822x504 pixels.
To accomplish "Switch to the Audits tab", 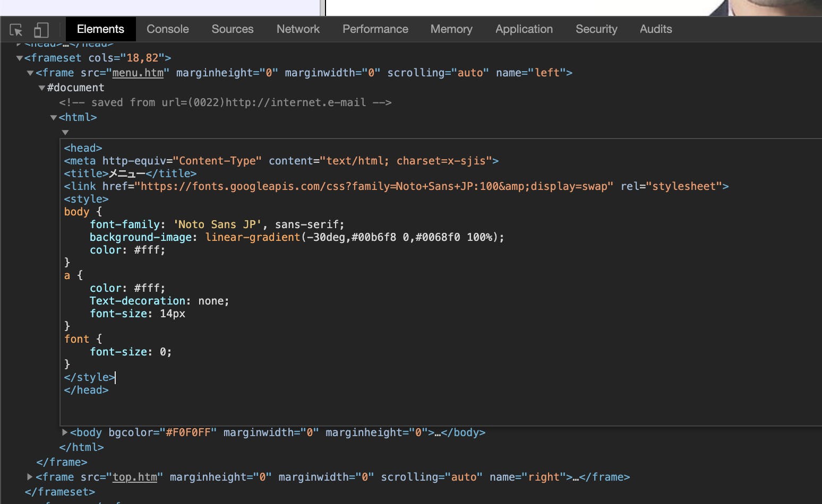I will tap(656, 29).
